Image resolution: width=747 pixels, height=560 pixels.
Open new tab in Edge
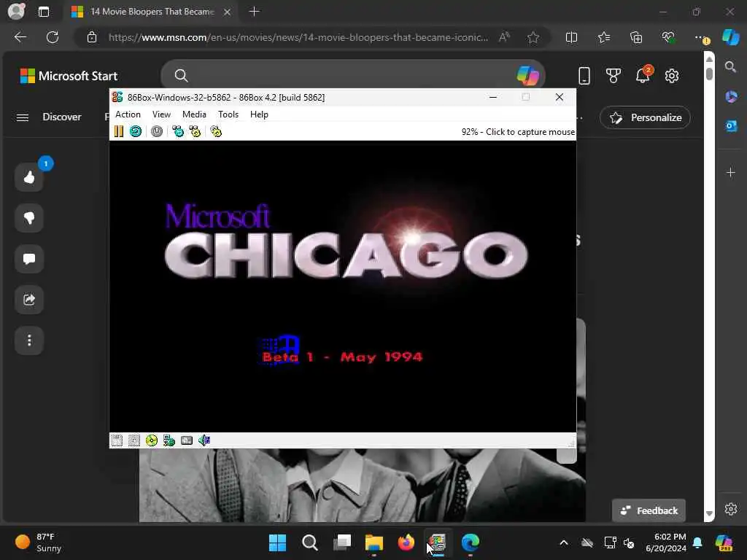tap(255, 12)
